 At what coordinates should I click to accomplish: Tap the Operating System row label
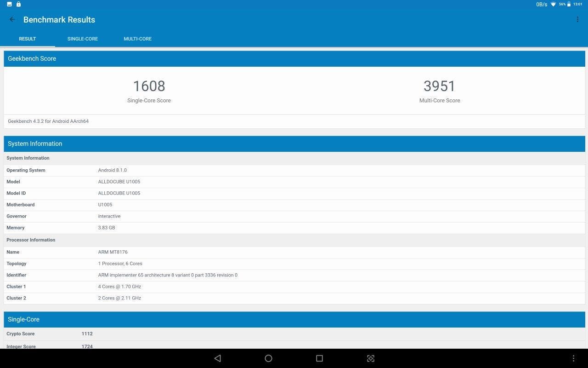coord(26,170)
